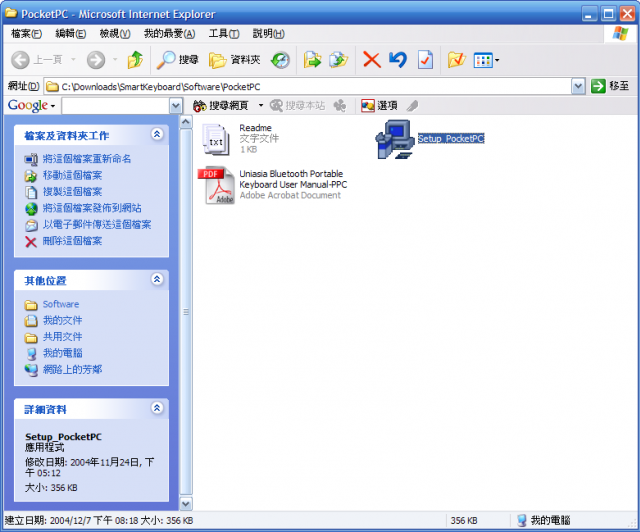Viewport: 640px width, 532px height.
Task: Open the 檢視(V) View menu
Action: point(115,33)
